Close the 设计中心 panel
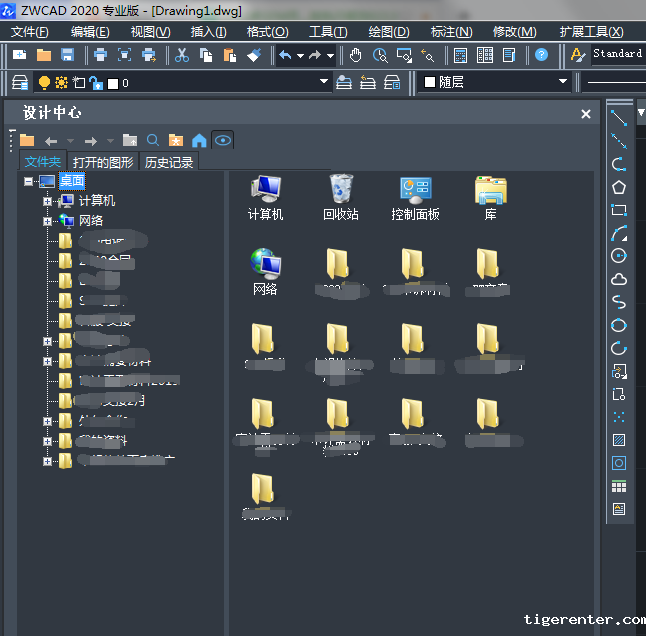 (x=585, y=114)
